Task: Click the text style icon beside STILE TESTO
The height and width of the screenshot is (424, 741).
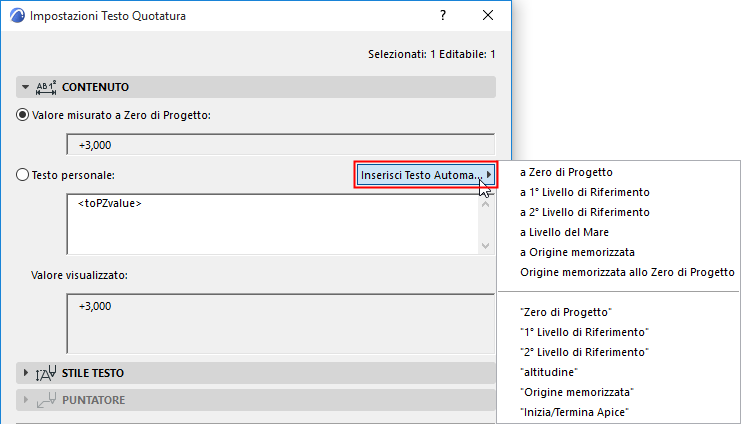Action: pyautogui.click(x=47, y=373)
